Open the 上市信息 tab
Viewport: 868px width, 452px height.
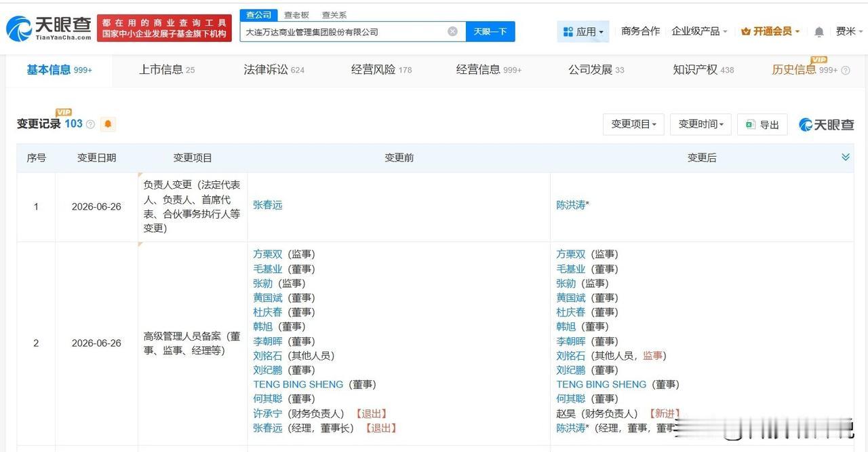pyautogui.click(x=167, y=70)
